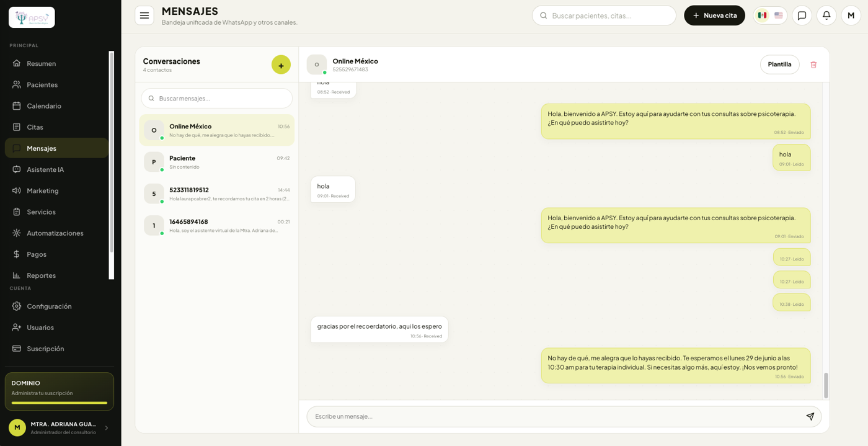Open the 523311819512 conversation
Viewport: 868px width, 446px height.
coord(216,194)
